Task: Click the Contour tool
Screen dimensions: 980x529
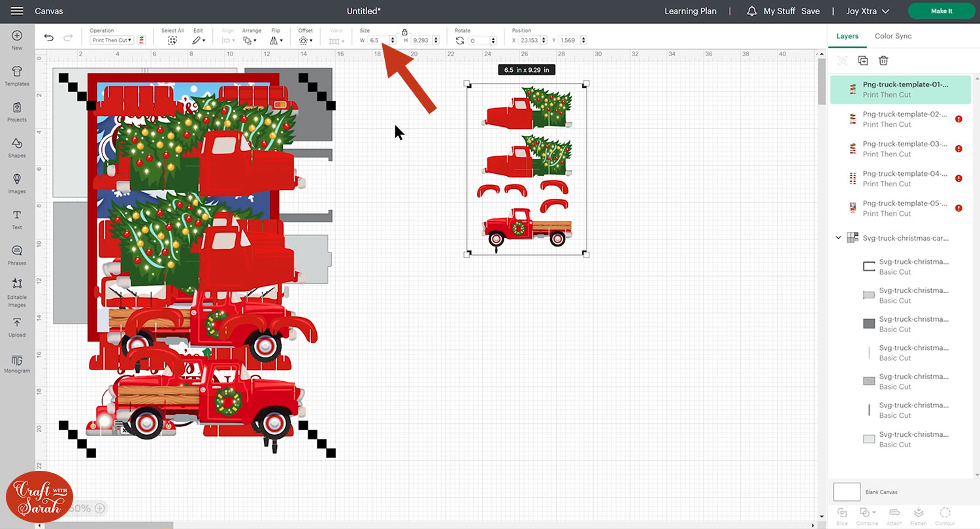Action: click(945, 515)
